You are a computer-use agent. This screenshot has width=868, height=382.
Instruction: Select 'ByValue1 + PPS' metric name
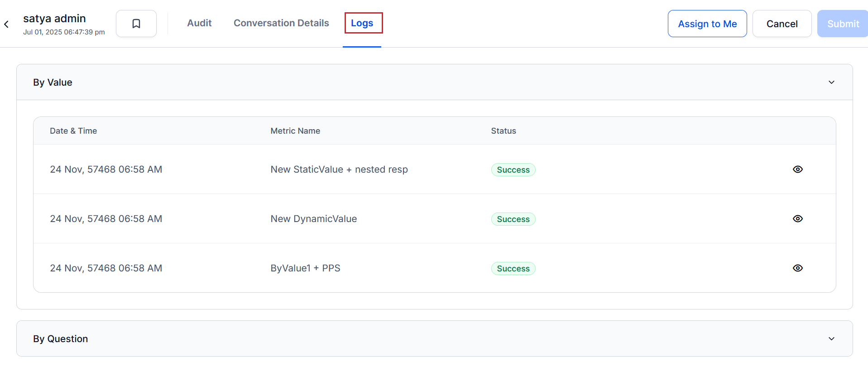(x=305, y=268)
